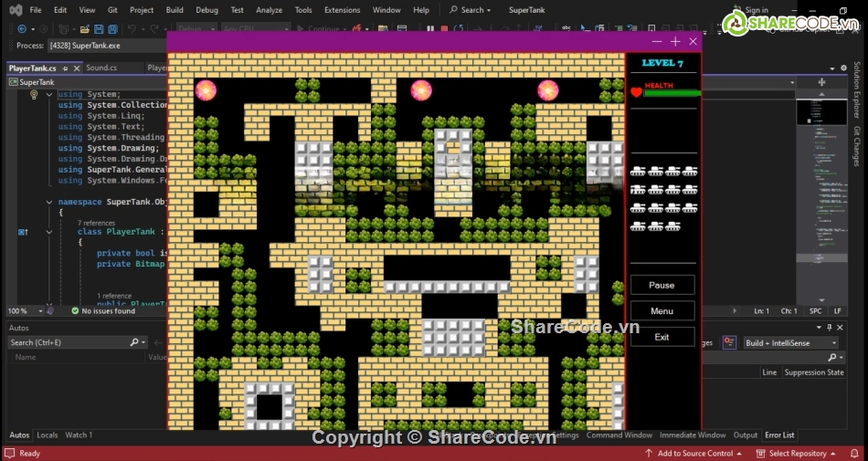Click the lightbulb quick actions icon

coord(34,95)
